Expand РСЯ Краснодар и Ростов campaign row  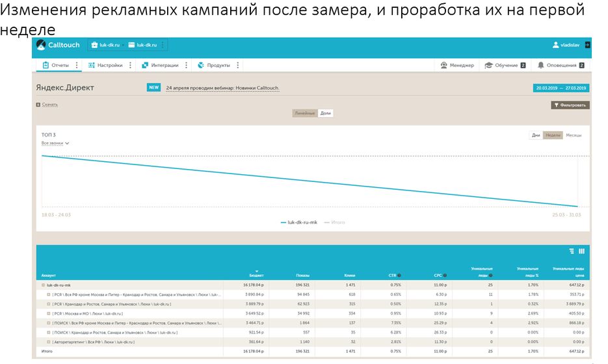coord(49,304)
